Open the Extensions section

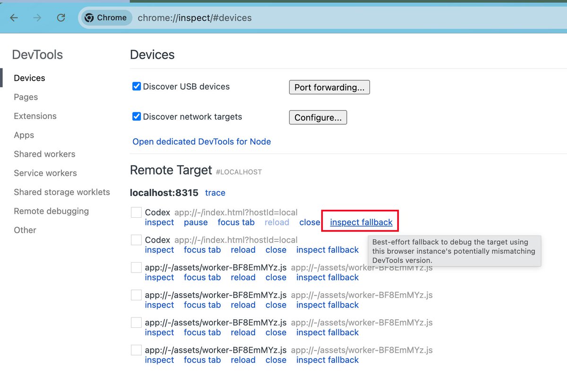coord(35,116)
